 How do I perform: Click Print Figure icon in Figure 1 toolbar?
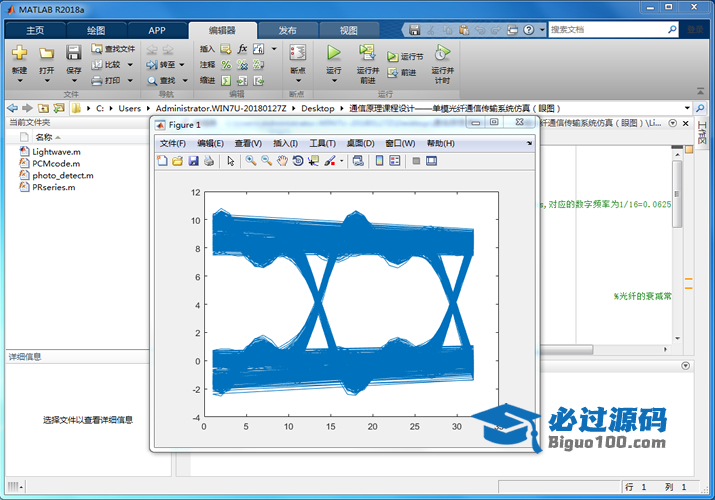(209, 160)
